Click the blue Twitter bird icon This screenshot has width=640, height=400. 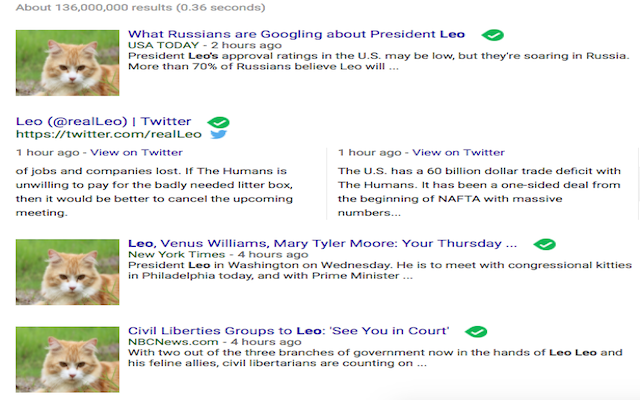click(219, 135)
